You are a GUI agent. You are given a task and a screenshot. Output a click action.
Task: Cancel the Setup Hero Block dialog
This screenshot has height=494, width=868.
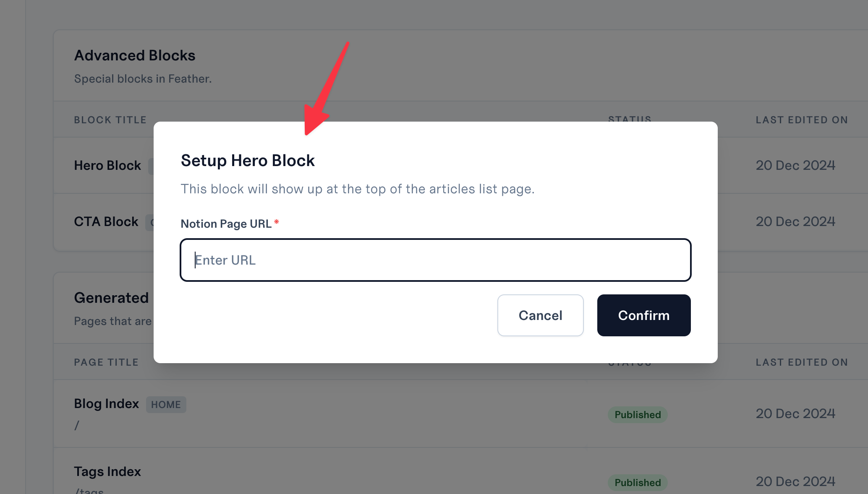pos(540,315)
